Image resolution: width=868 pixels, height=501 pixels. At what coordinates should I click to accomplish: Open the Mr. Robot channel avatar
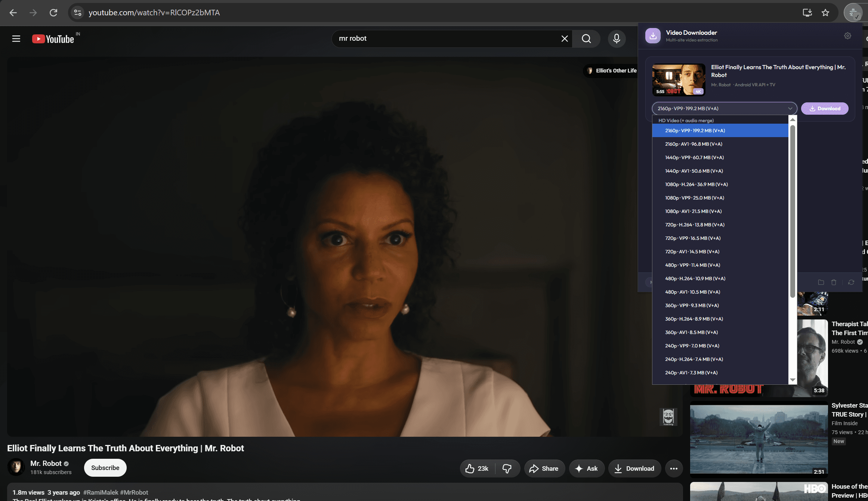tap(16, 467)
